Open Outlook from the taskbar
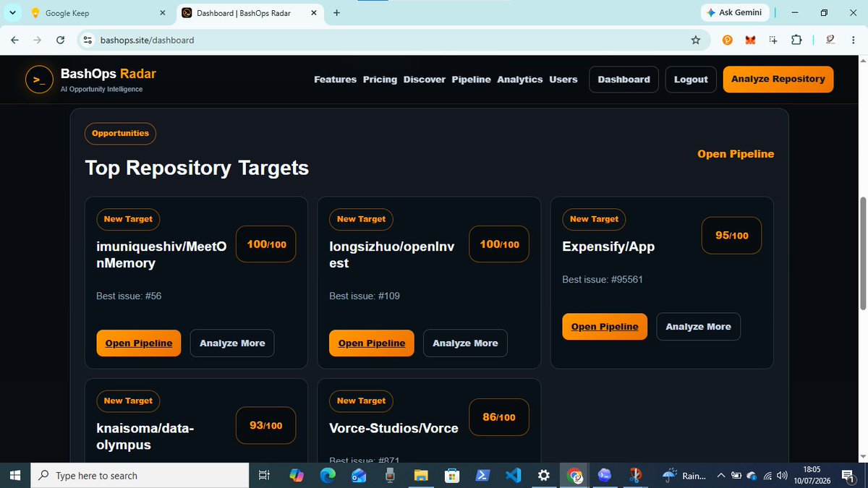 359,475
